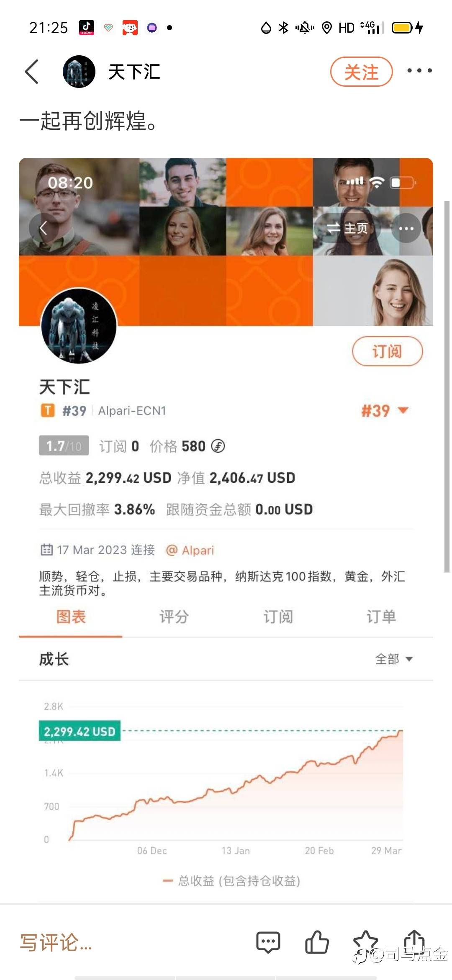This screenshot has width=452, height=980.
Task: Open the @ Alpari broker link
Action: (190, 550)
